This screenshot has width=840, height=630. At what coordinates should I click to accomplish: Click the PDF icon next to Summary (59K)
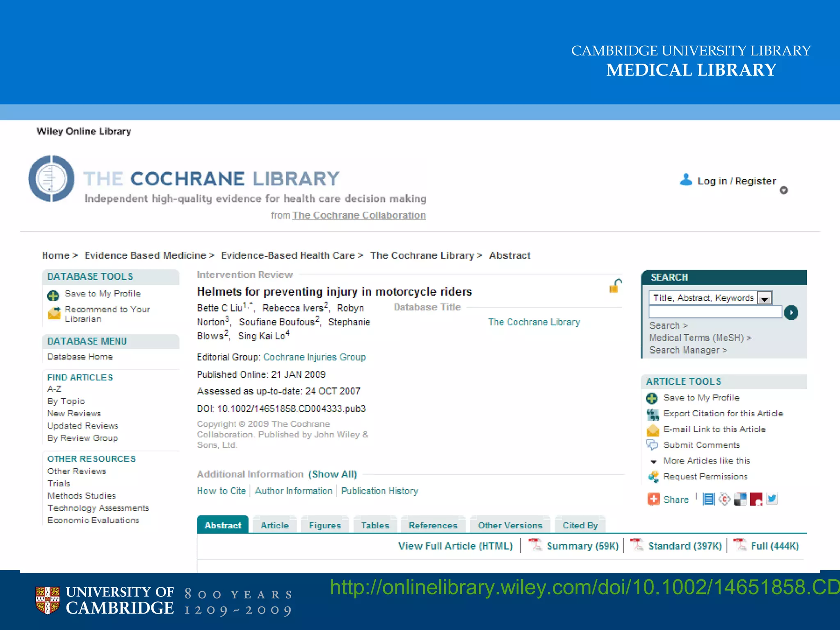tap(535, 544)
